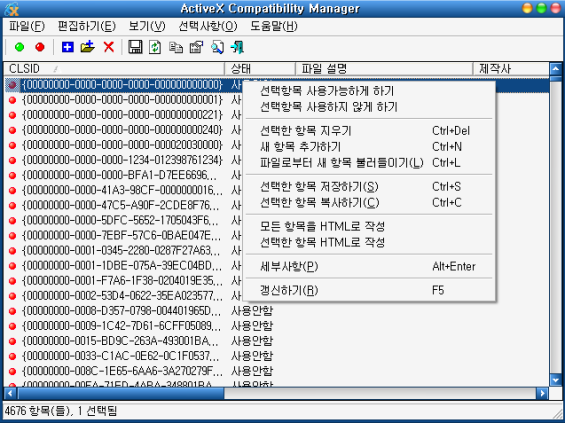Open the 파일(F) menu
The height and width of the screenshot is (423, 565).
click(27, 26)
